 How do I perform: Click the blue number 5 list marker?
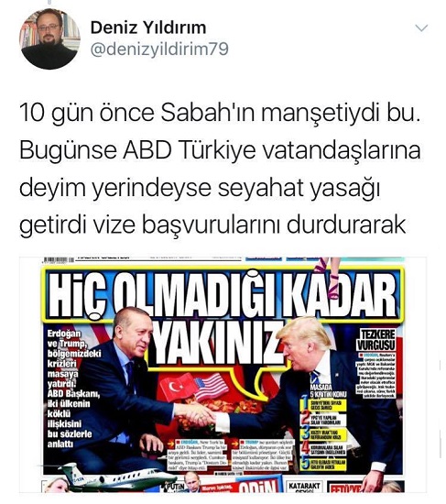click(305, 463)
